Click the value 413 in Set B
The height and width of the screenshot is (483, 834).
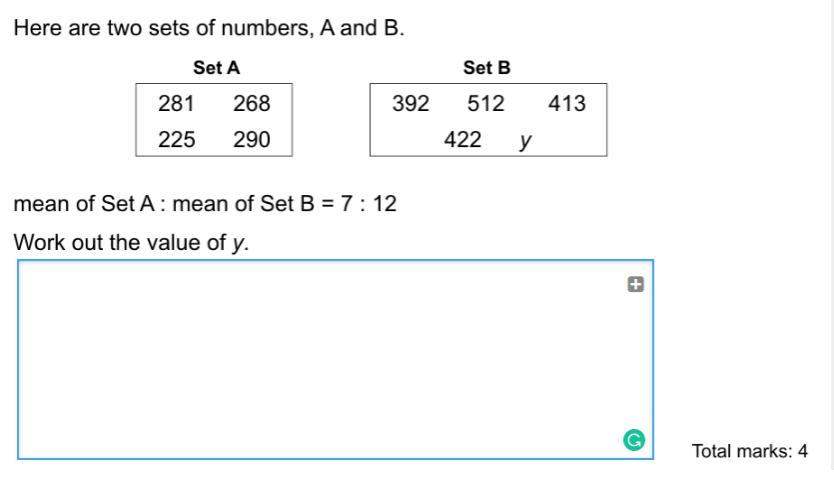(567, 103)
